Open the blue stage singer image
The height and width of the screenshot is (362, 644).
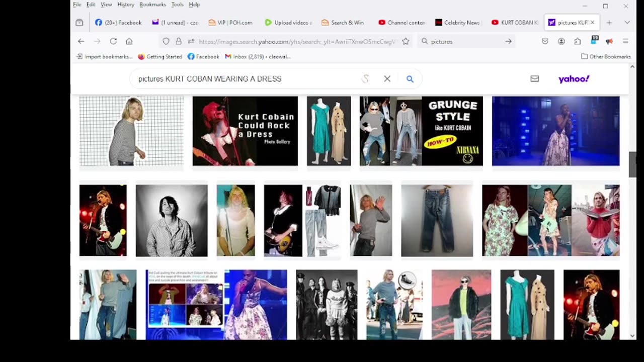pos(555,131)
